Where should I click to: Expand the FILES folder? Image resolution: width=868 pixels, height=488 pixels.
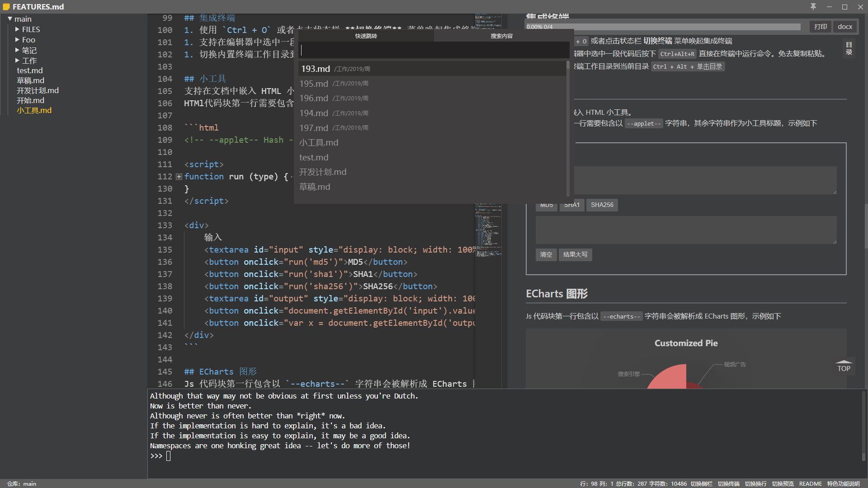pyautogui.click(x=17, y=29)
